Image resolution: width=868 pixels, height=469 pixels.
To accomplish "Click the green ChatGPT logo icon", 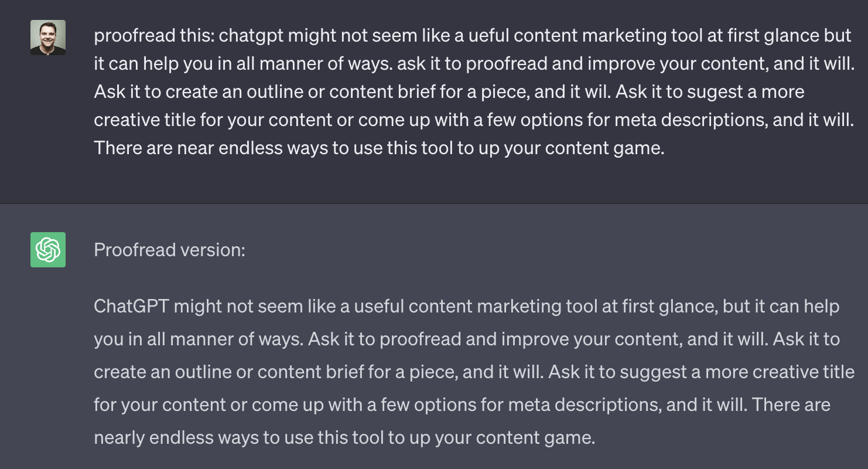I will click(48, 250).
